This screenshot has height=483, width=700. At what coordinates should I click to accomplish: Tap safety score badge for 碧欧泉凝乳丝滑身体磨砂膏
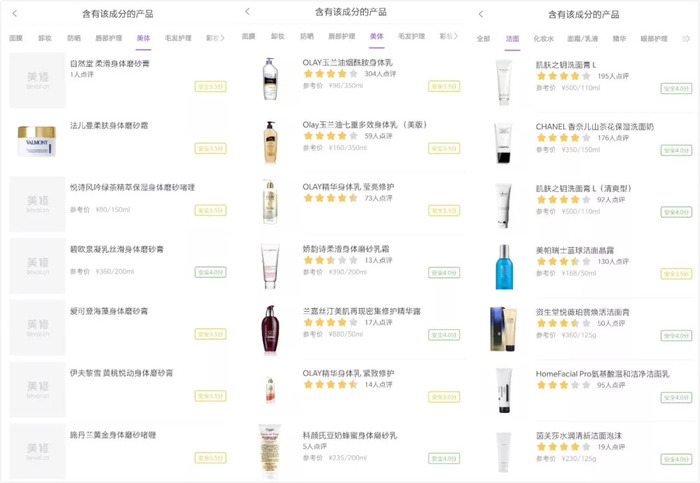(x=210, y=272)
